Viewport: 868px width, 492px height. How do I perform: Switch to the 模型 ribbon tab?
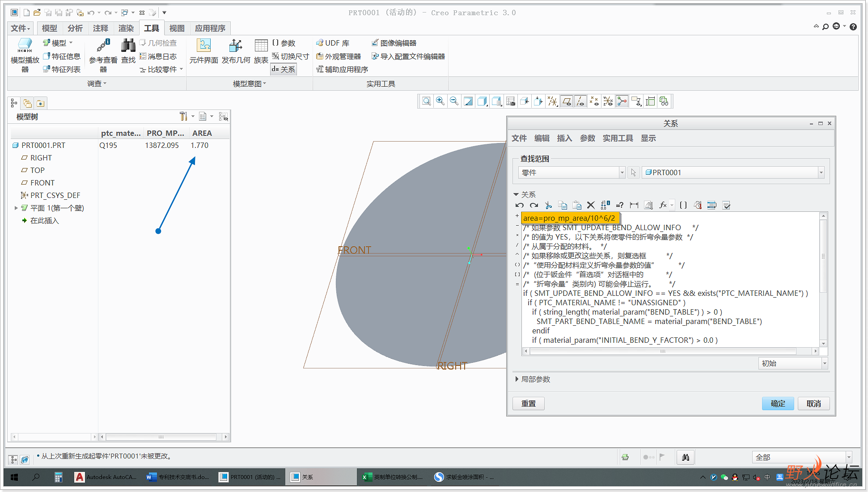49,28
